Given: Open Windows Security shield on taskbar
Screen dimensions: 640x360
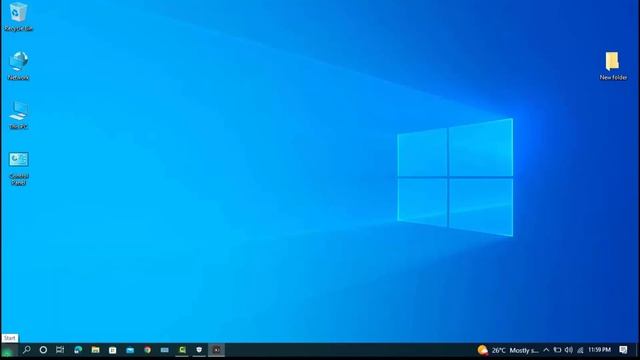Looking at the screenshot, I should (199, 350).
